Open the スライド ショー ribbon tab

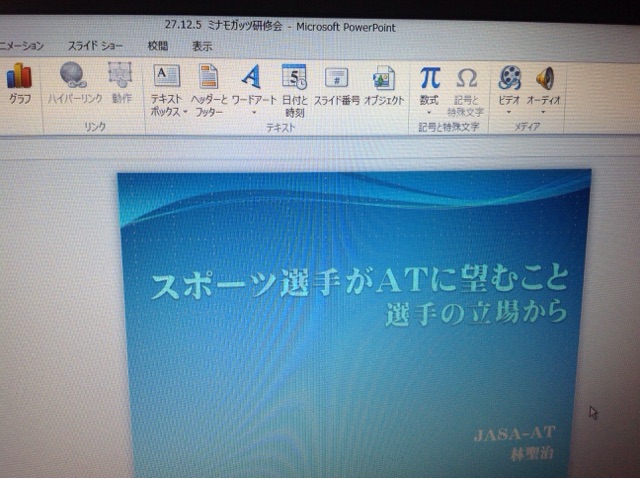coord(95,46)
